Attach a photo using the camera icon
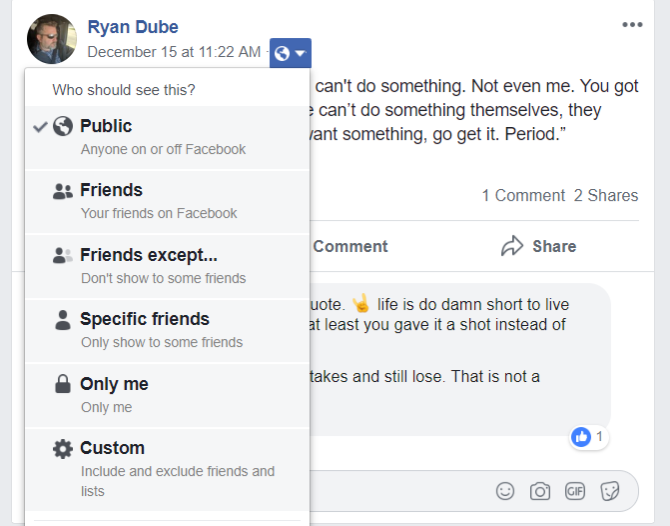 click(540, 491)
